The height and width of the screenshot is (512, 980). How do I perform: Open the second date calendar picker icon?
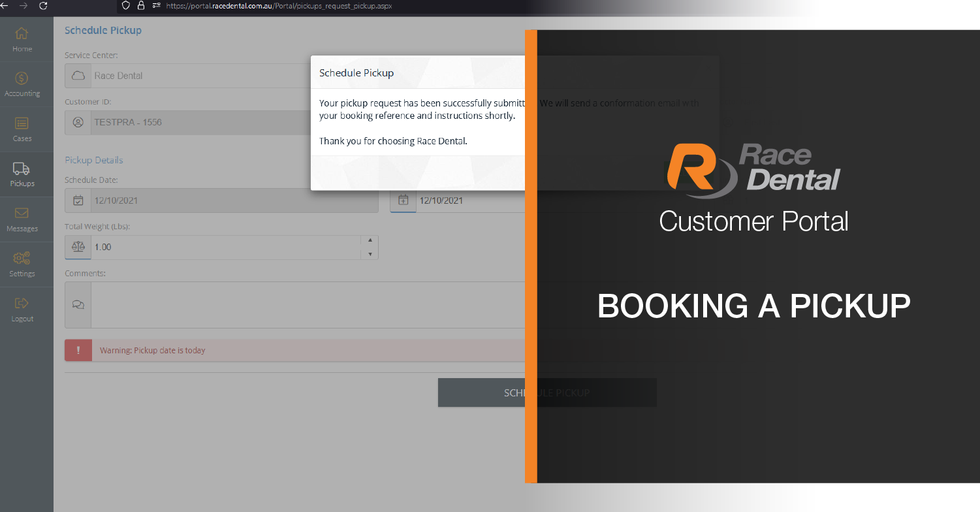point(403,200)
